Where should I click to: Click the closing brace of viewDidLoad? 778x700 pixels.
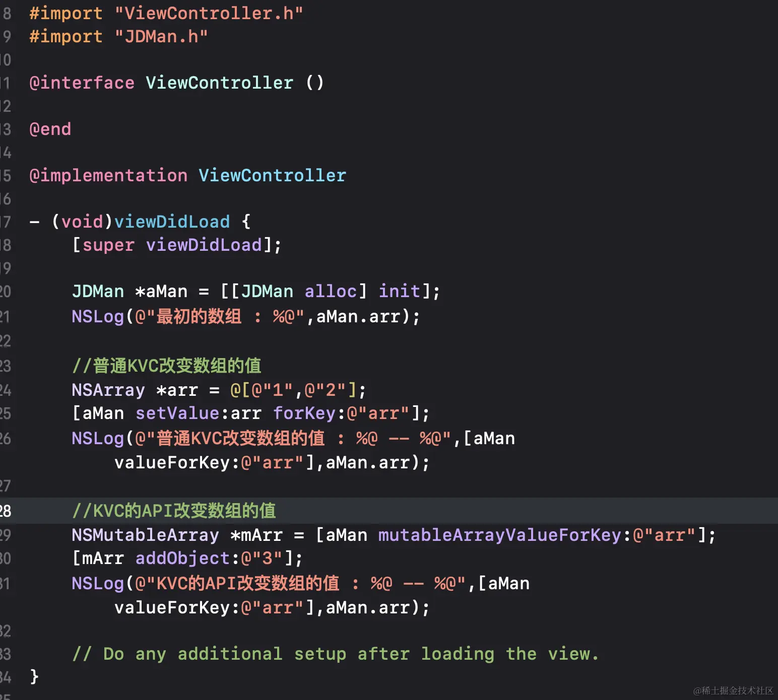[x=34, y=677]
